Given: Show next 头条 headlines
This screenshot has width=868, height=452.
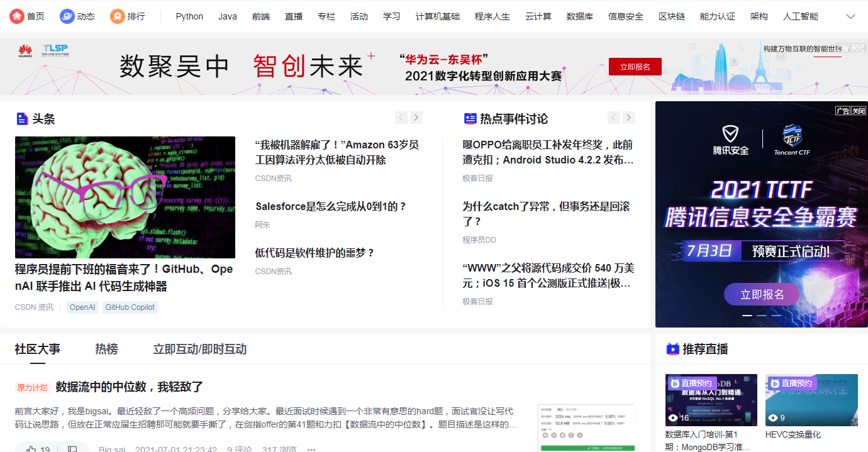Looking at the screenshot, I should coord(416,118).
